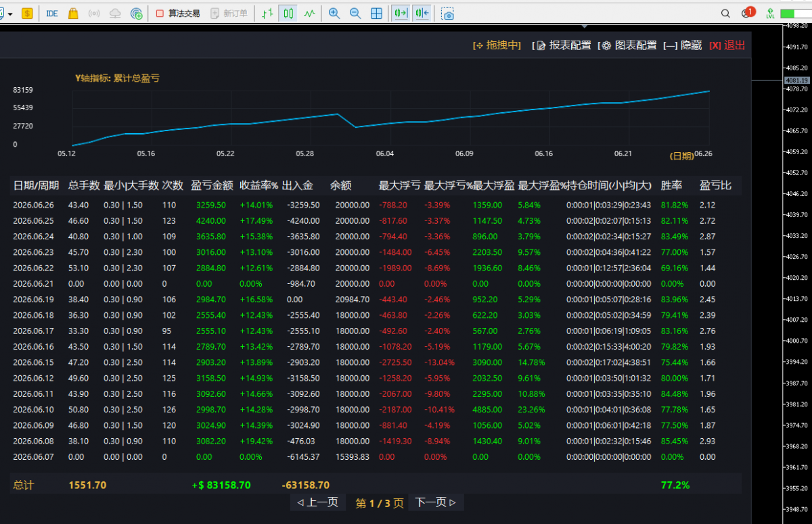Click the 06.09 date tick on chart axis
812x524 pixels.
464,154
